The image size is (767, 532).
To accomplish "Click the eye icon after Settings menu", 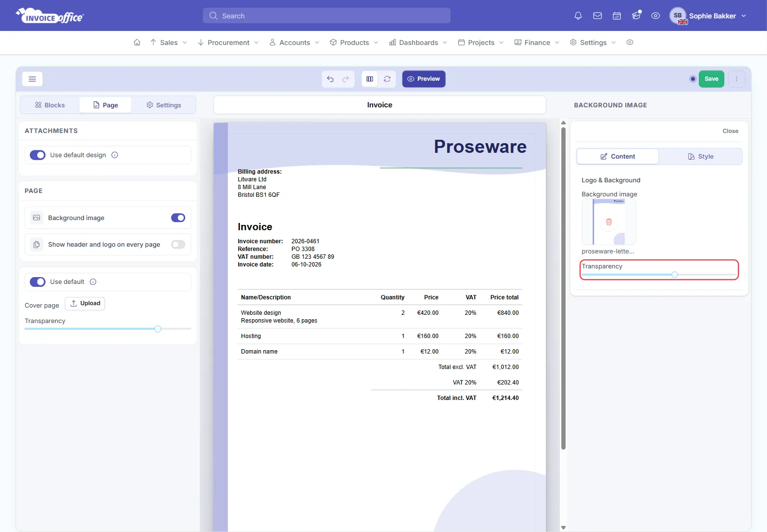I will click(x=630, y=43).
